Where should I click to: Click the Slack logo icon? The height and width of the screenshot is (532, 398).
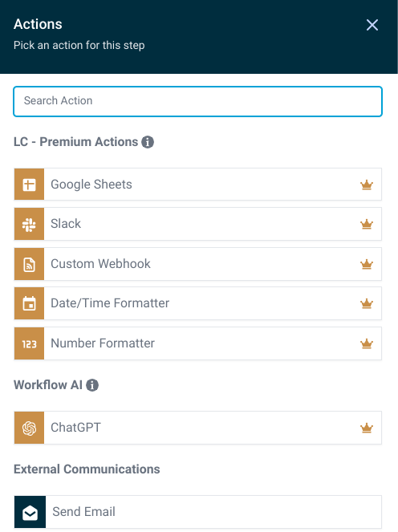(29, 224)
